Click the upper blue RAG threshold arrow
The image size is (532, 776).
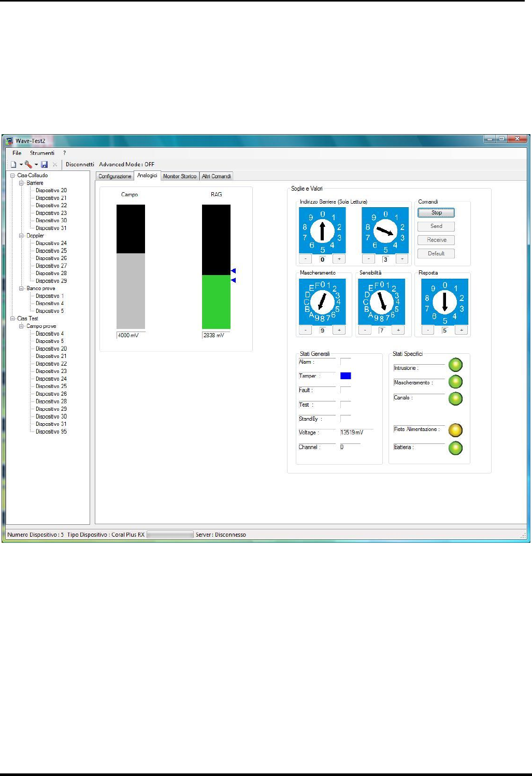point(233,271)
